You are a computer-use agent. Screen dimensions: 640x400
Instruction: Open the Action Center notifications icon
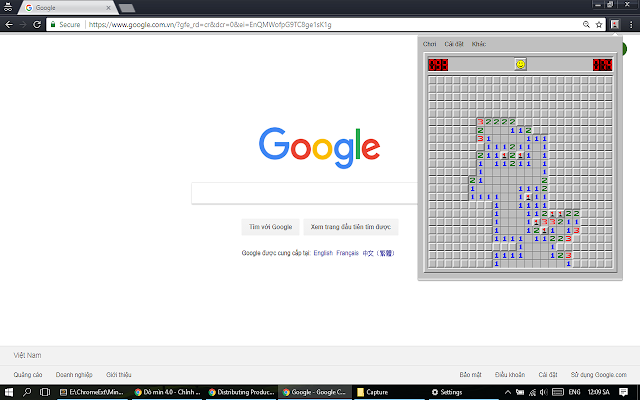click(x=623, y=392)
